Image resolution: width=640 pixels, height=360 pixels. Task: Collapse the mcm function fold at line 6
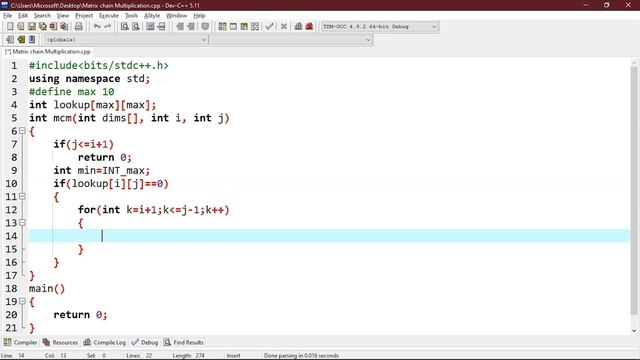click(22, 131)
